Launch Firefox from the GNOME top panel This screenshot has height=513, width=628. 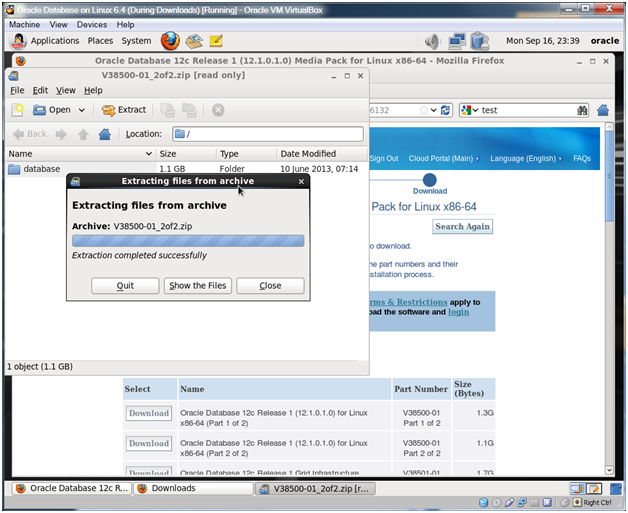[169, 41]
